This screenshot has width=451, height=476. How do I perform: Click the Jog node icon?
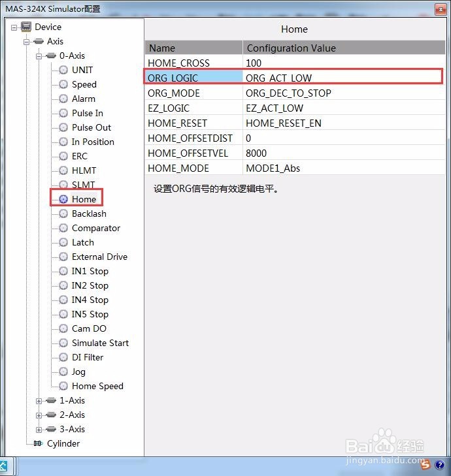point(63,372)
